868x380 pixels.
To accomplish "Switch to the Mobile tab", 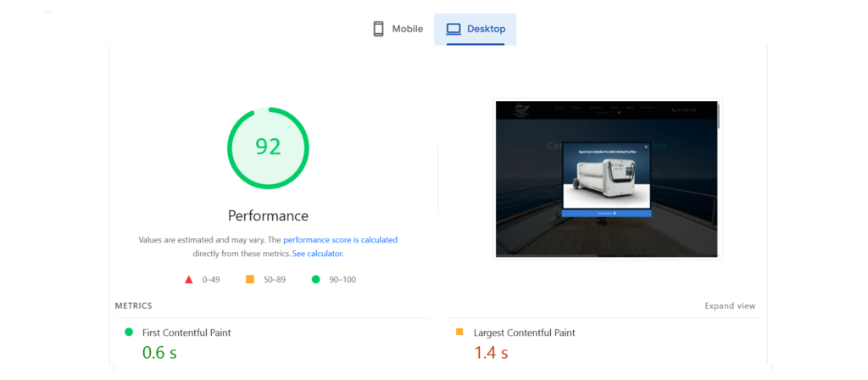I will (398, 29).
